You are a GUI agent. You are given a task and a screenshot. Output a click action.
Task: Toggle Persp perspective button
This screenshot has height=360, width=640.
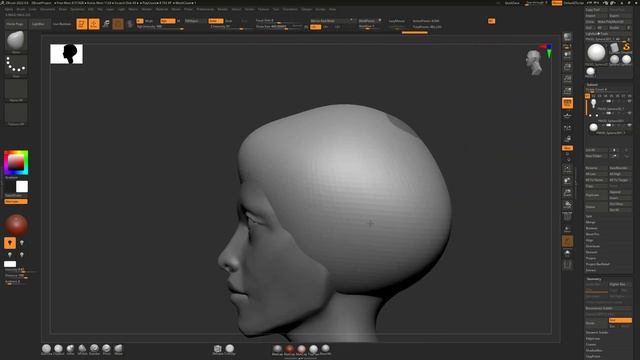(567, 103)
